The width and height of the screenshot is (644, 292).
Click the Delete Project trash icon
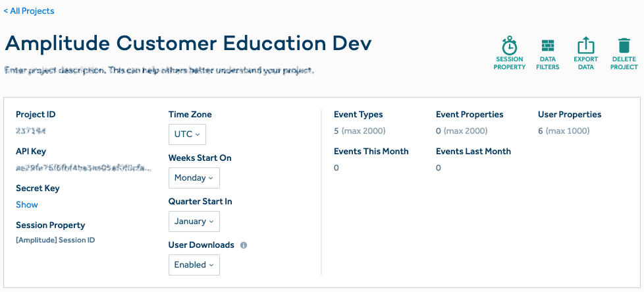(624, 47)
